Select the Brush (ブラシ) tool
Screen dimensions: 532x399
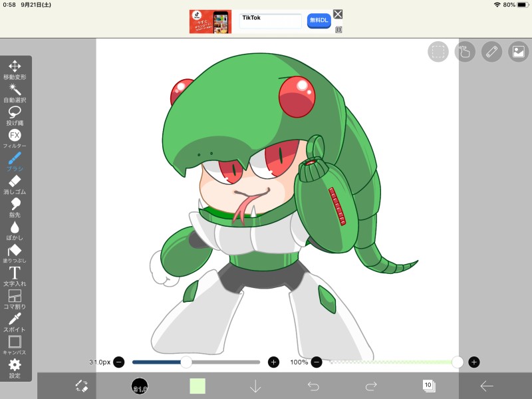tap(15, 162)
